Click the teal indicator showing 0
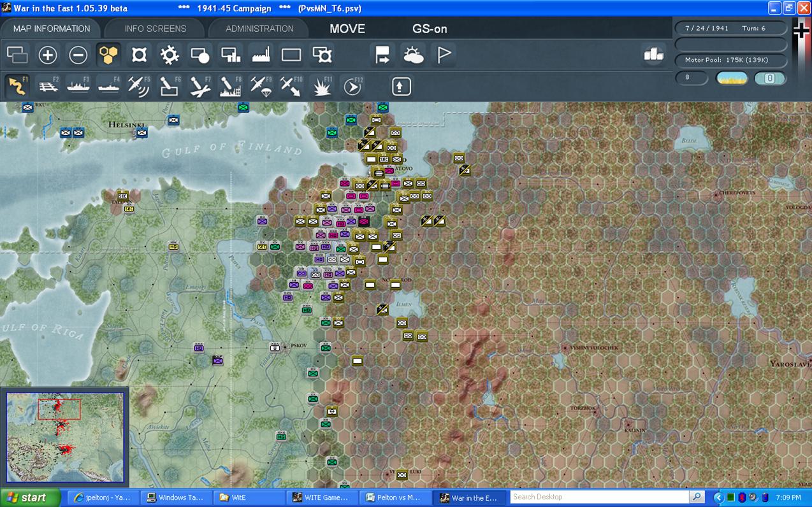The width and height of the screenshot is (812, 507). tap(770, 78)
